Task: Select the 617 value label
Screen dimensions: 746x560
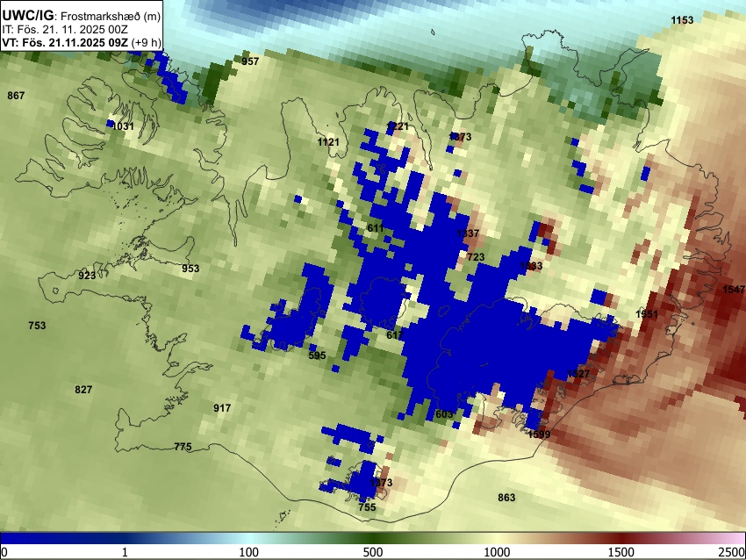Action: pyautogui.click(x=395, y=335)
